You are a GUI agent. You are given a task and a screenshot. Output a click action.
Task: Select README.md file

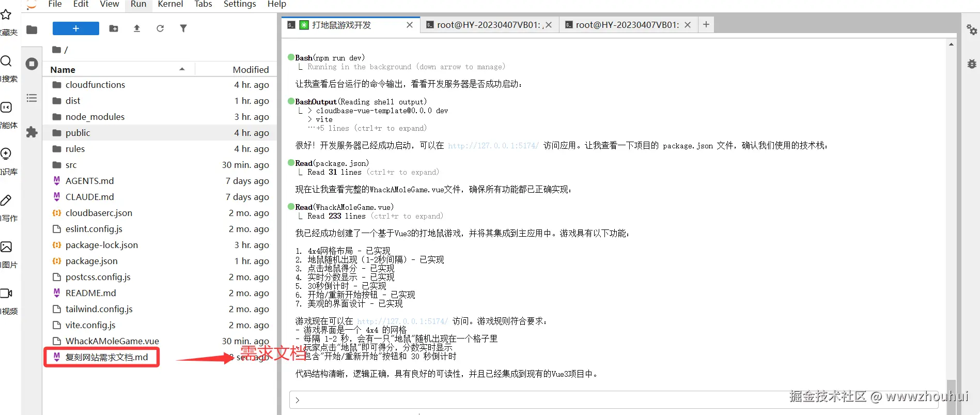[160, 293]
